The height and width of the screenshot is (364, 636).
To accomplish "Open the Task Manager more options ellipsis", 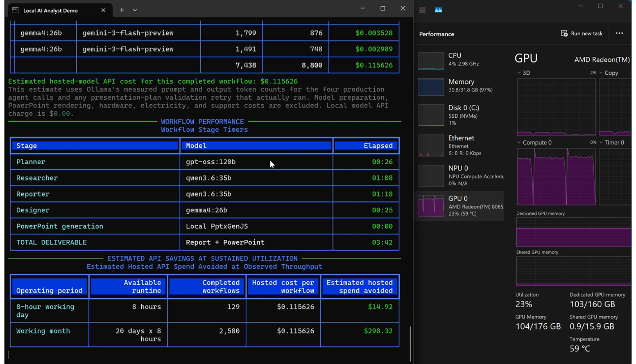I will (x=619, y=33).
